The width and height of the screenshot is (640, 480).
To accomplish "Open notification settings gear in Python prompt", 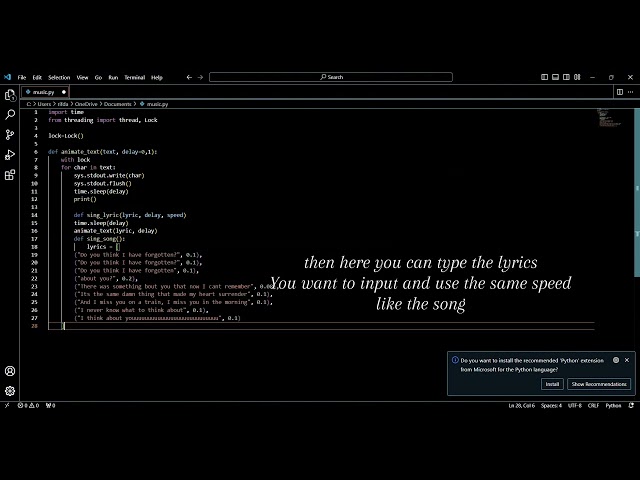I will point(616,360).
